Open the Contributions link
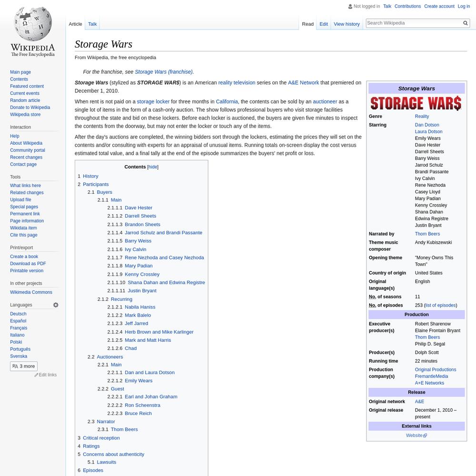 (x=407, y=6)
